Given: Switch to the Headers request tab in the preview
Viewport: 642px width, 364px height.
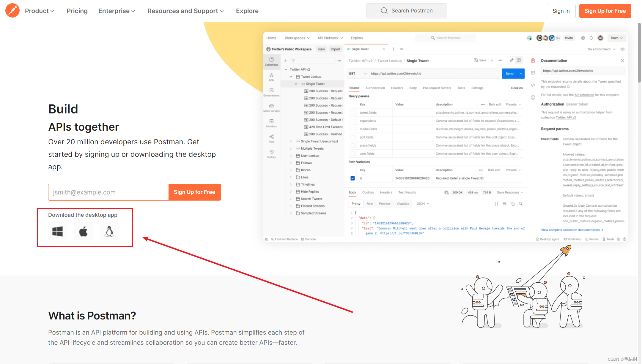Looking at the screenshot, I should pyautogui.click(x=397, y=88).
